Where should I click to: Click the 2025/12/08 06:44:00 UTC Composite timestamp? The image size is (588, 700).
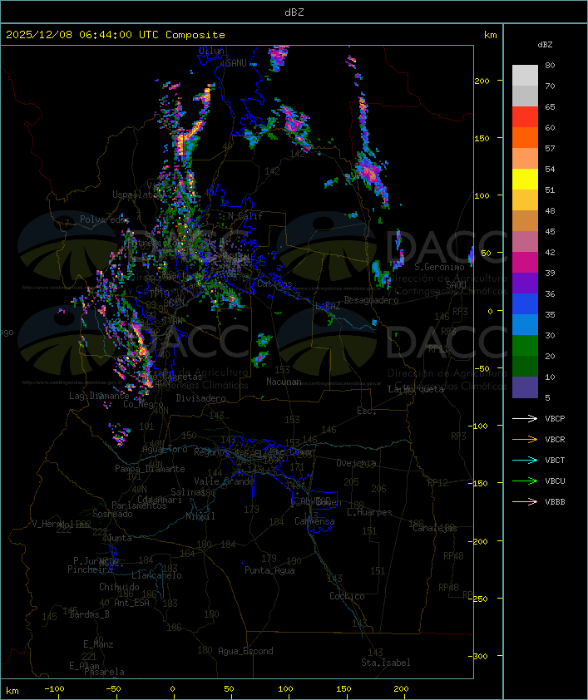(x=116, y=35)
